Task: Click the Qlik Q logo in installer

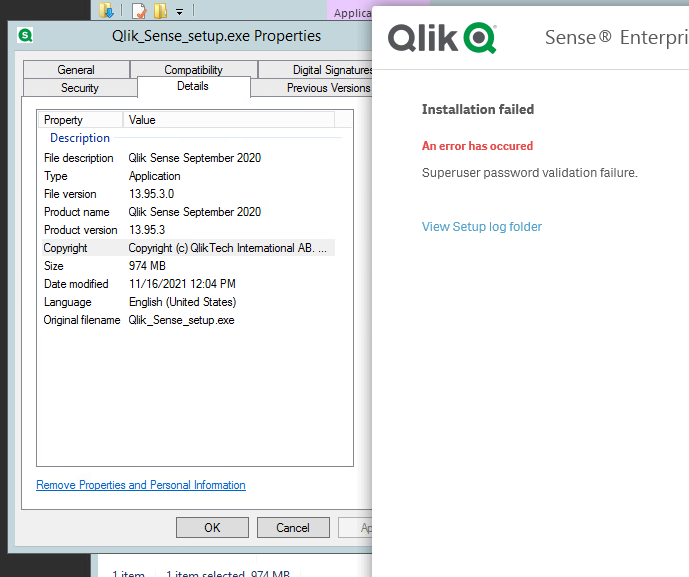Action: (480, 38)
